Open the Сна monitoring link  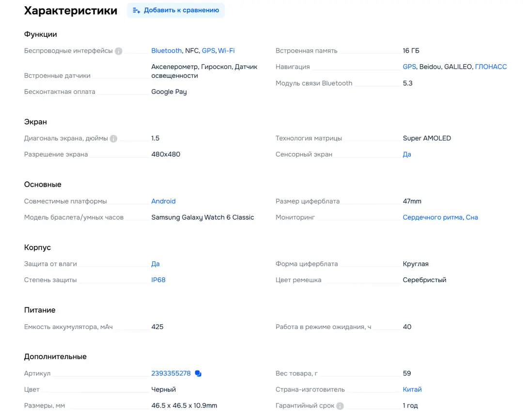tap(472, 217)
